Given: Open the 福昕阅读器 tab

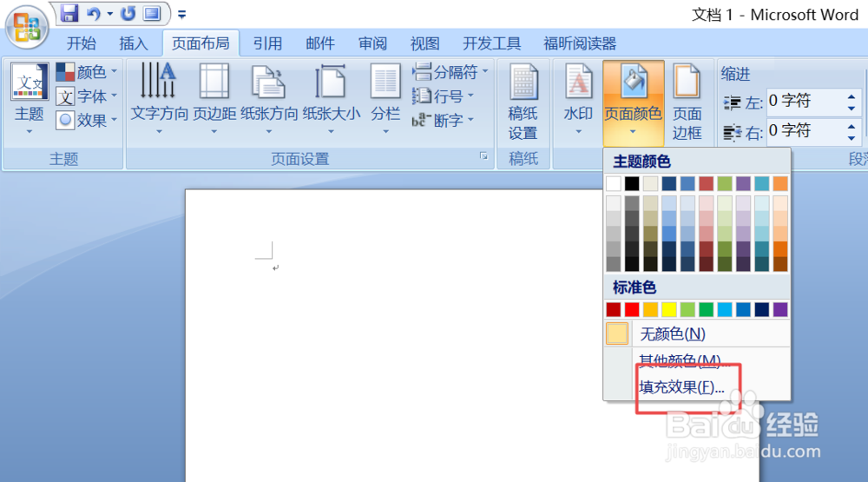Looking at the screenshot, I should click(x=580, y=43).
